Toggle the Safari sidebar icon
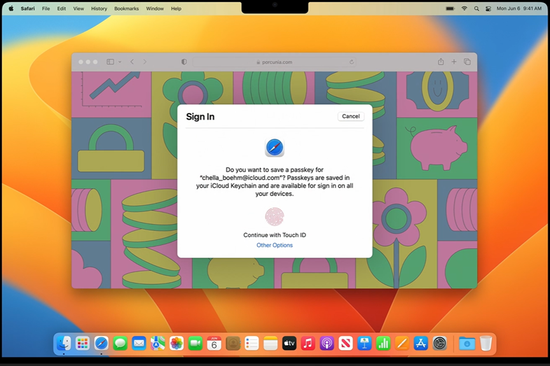Image resolution: width=550 pixels, height=366 pixels. click(x=110, y=62)
